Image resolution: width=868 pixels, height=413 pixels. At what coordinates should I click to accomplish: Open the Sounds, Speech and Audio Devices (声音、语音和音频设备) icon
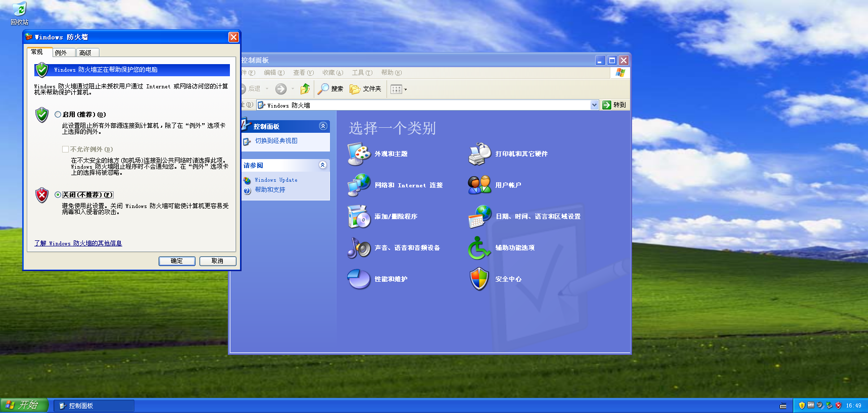359,248
